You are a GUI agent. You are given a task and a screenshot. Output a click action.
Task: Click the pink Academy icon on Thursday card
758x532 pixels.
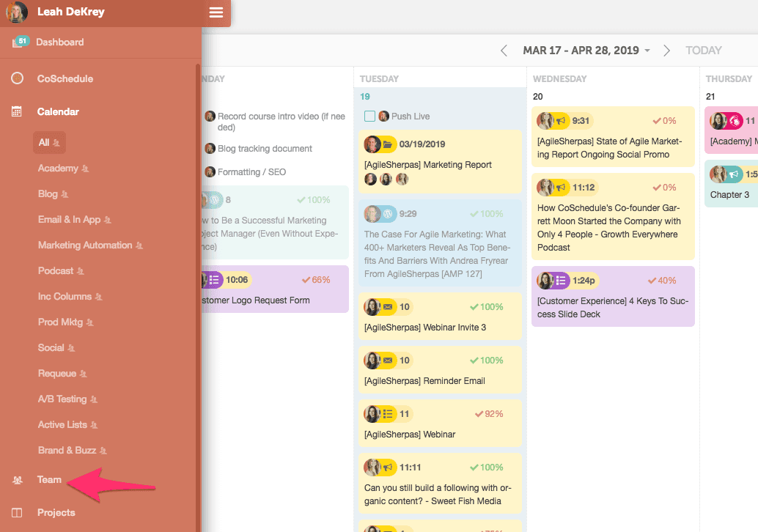735,121
